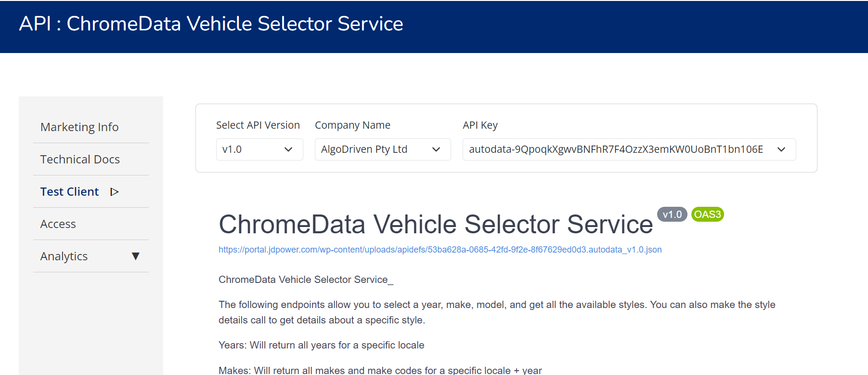Expand Analytics using the black down arrow
868x375 pixels.
point(135,256)
